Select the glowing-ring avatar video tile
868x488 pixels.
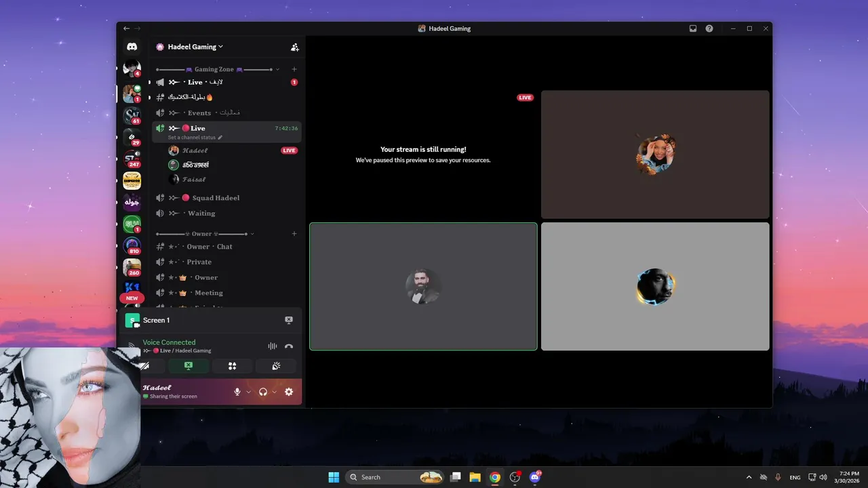pos(655,287)
